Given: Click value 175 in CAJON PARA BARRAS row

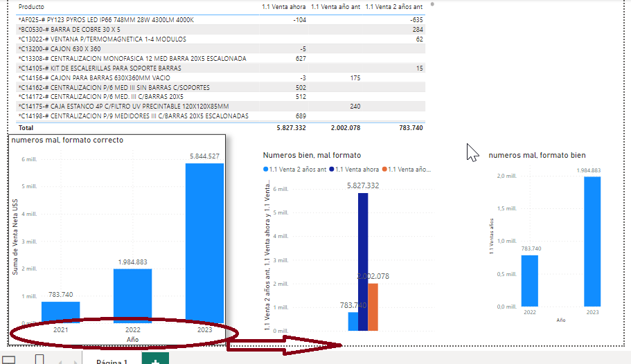Looking at the screenshot, I should click(355, 78).
